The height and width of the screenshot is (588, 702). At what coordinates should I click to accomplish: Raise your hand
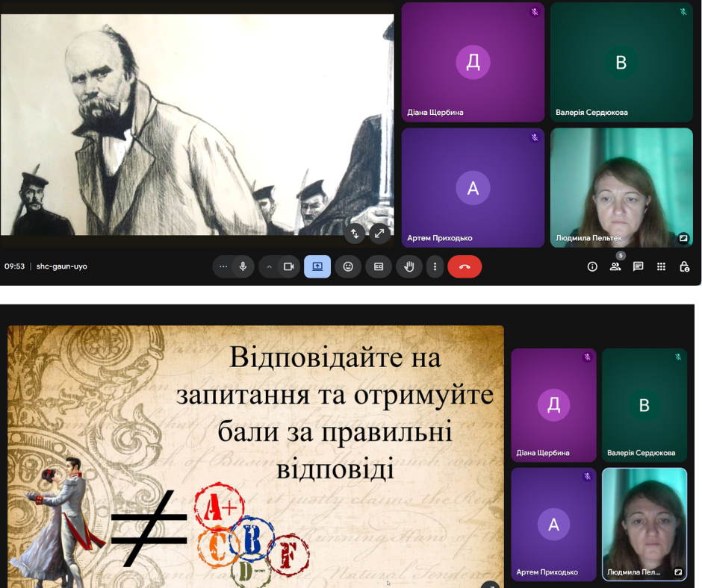point(409,266)
